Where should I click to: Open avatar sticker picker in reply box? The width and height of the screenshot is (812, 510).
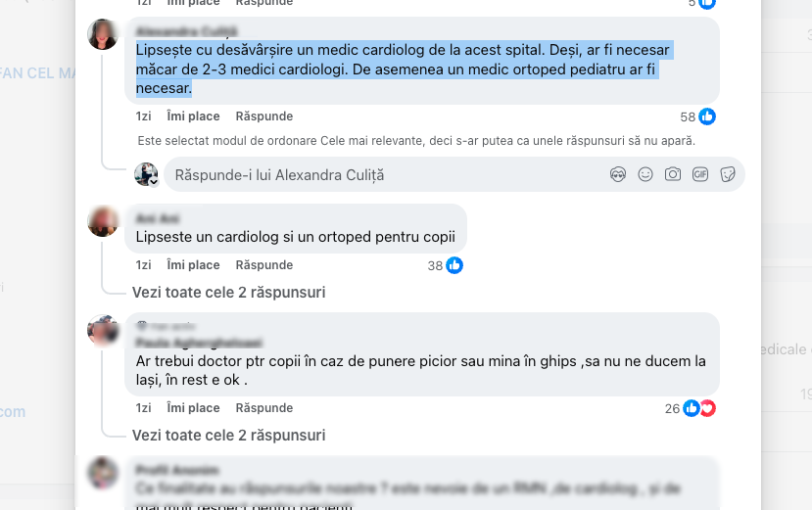pos(618,174)
